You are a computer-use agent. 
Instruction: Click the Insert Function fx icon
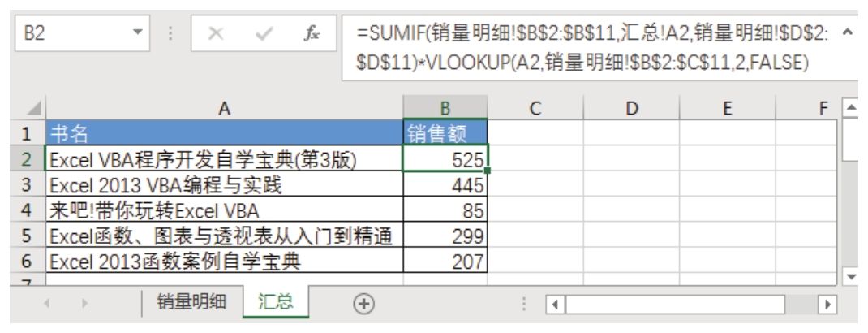click(x=312, y=35)
